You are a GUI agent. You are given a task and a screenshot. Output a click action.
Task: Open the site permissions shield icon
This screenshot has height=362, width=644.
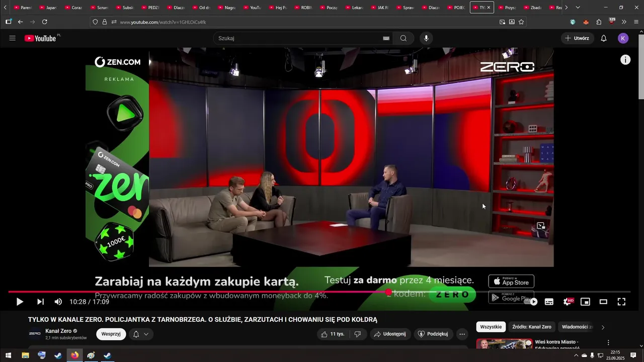pyautogui.click(x=95, y=22)
